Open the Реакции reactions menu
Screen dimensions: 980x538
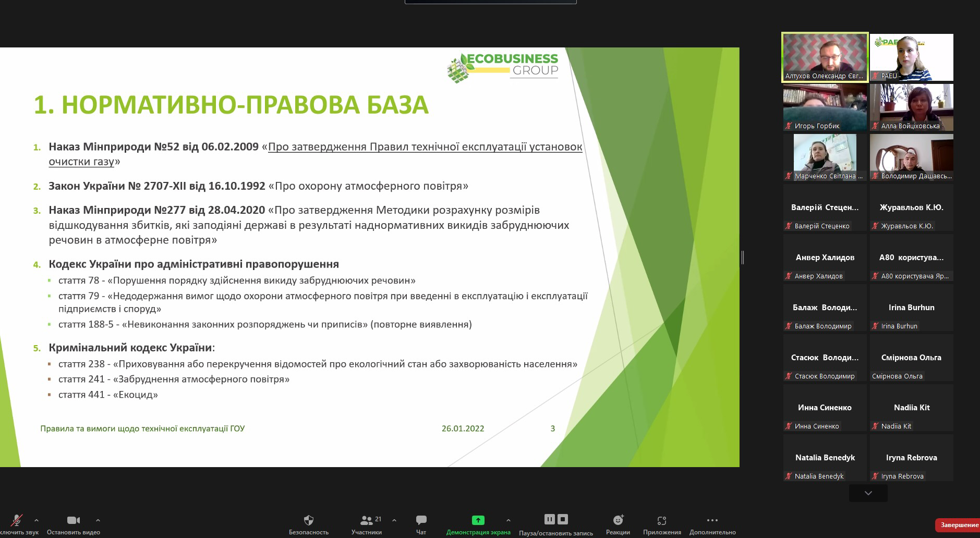618,520
